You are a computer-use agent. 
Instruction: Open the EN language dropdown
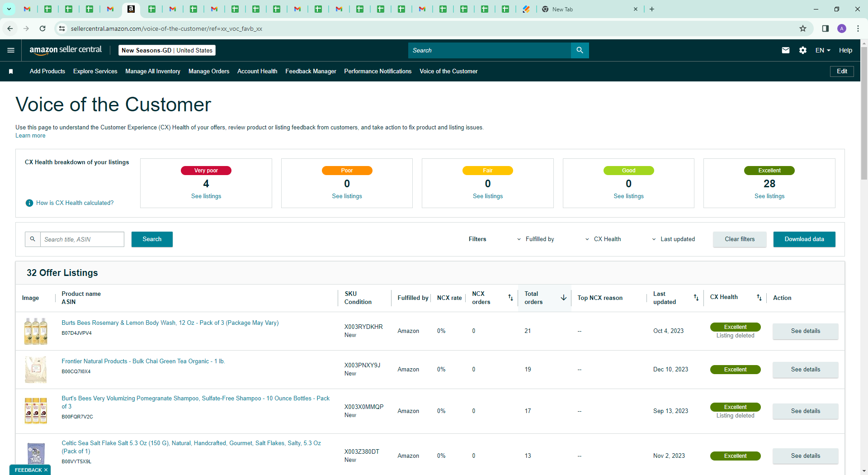pyautogui.click(x=823, y=50)
